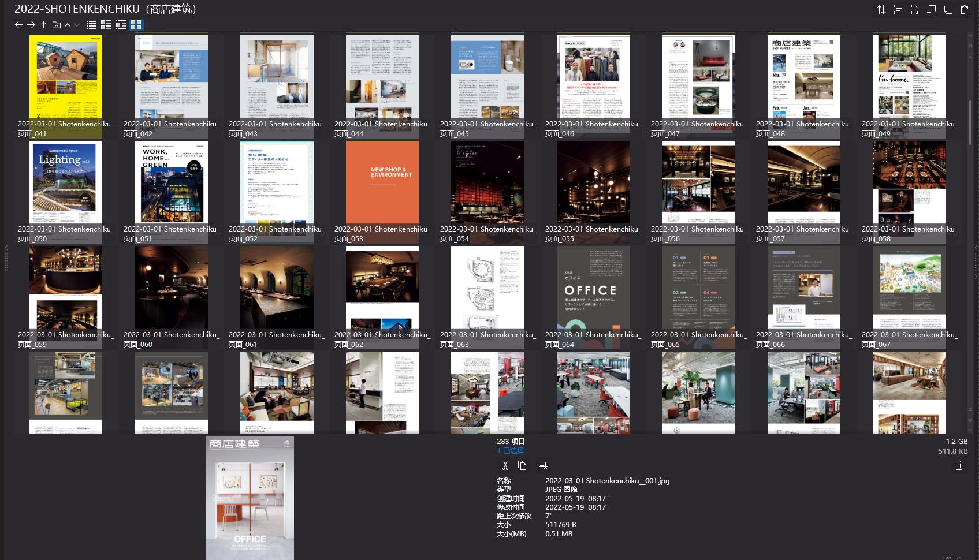
Task: Click the delete trash can icon
Action: [x=959, y=465]
